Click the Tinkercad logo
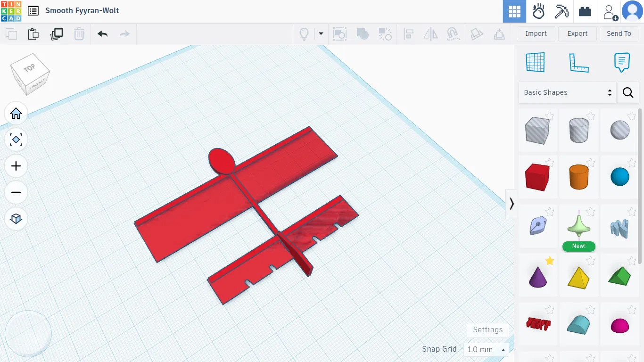Image resolution: width=644 pixels, height=362 pixels. point(11,11)
